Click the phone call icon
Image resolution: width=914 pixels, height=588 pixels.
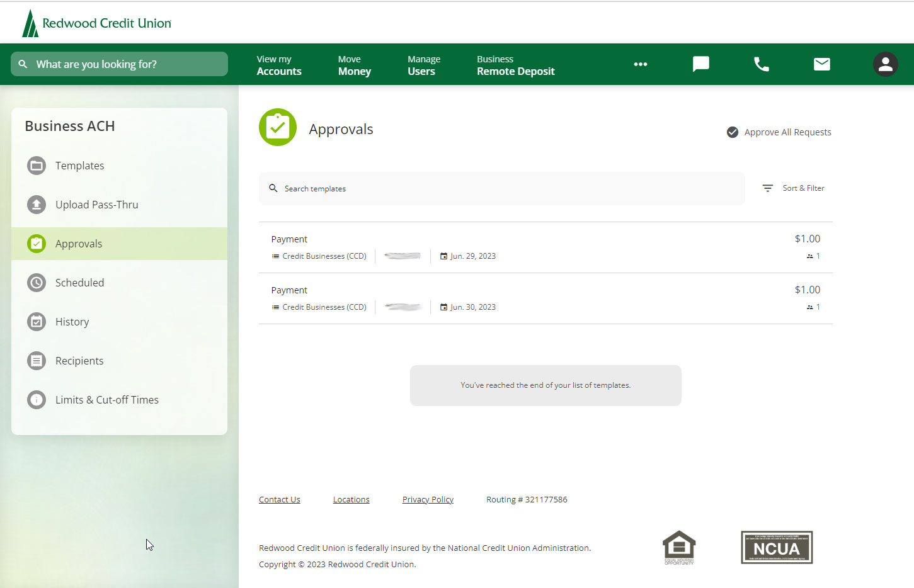[762, 64]
